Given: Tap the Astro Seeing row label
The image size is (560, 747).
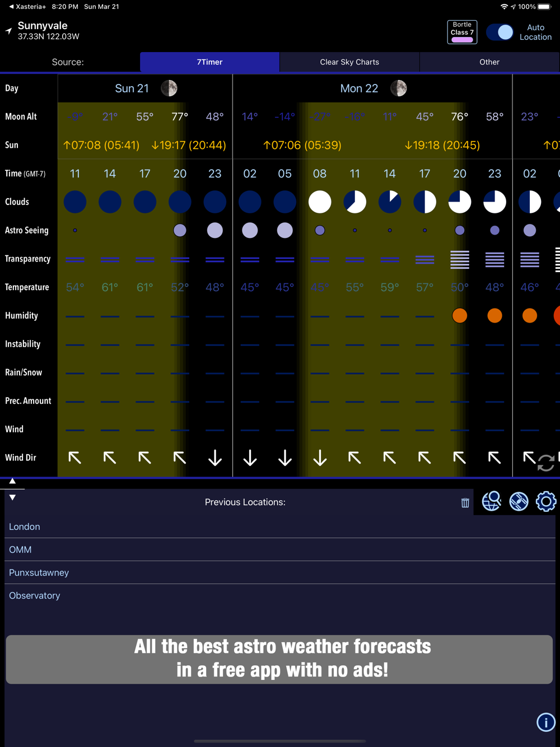Looking at the screenshot, I should point(27,230).
